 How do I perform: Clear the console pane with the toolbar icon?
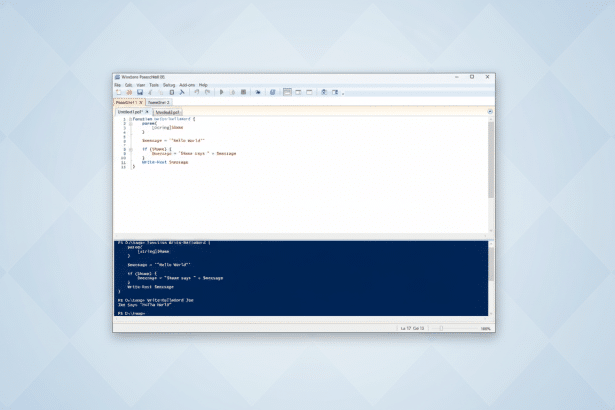coord(182,92)
